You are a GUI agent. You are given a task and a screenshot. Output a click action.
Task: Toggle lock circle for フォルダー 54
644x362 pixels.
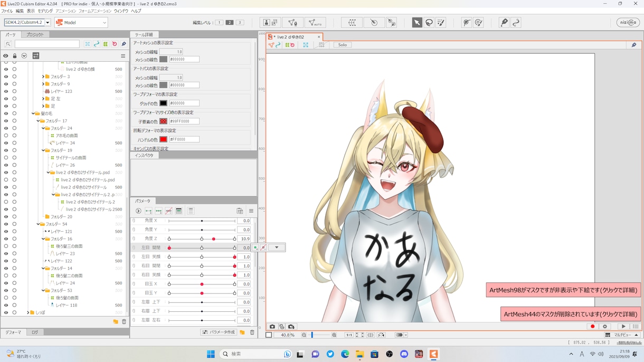click(14, 224)
